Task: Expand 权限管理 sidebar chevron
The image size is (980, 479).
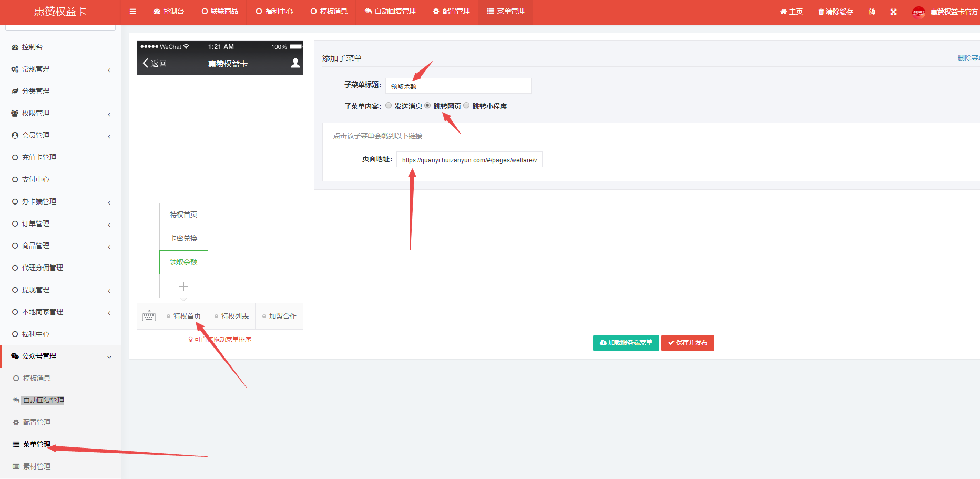Action: tap(109, 114)
